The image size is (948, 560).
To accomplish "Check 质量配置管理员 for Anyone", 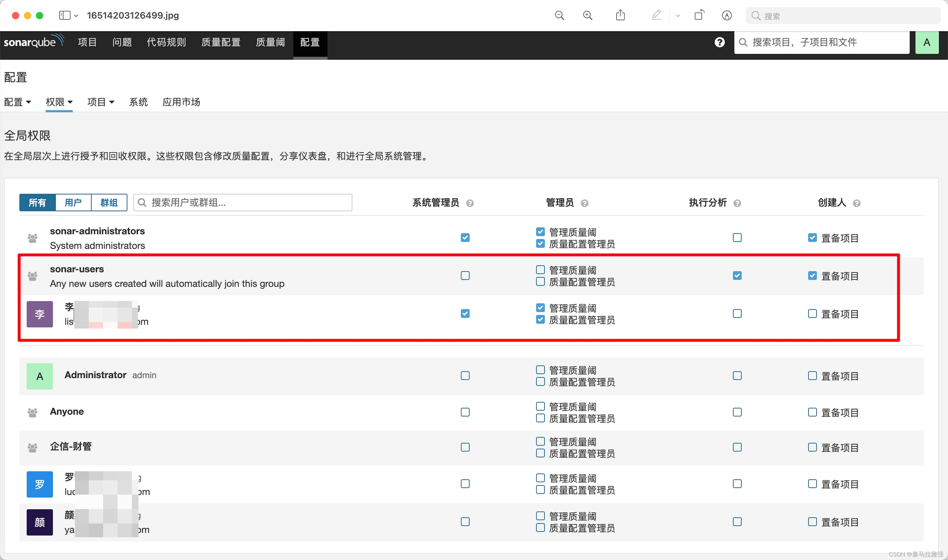I will coord(540,418).
